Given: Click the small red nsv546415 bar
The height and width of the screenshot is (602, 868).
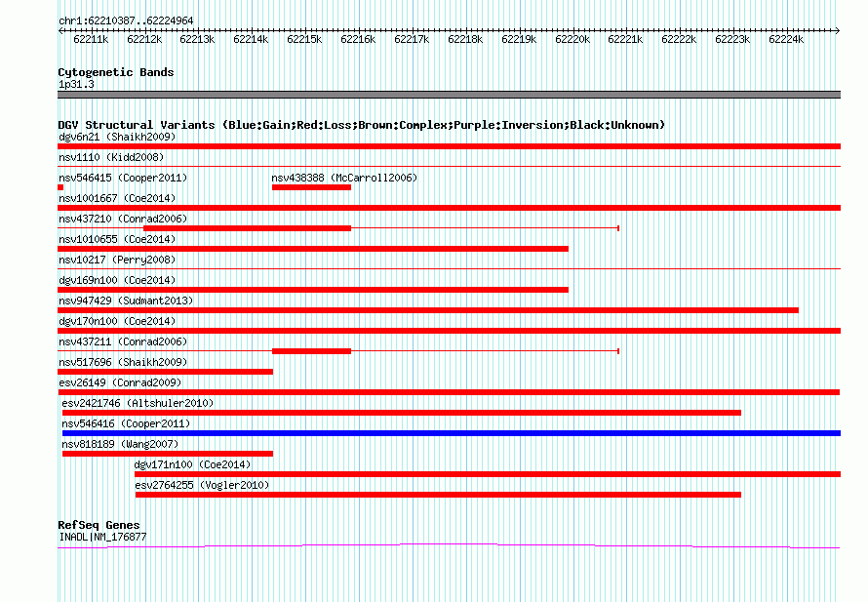Looking at the screenshot, I should [x=60, y=187].
